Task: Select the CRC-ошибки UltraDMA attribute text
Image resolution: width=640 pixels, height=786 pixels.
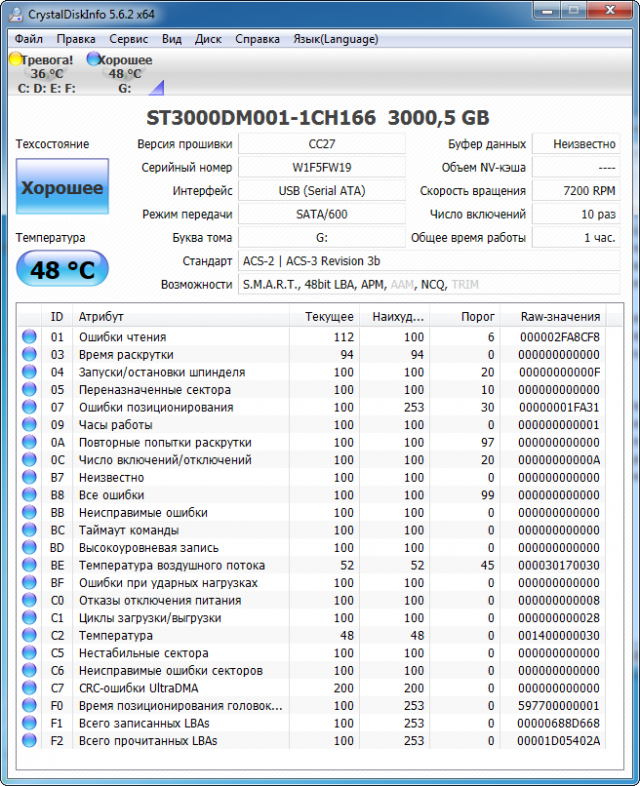Action: (138, 688)
